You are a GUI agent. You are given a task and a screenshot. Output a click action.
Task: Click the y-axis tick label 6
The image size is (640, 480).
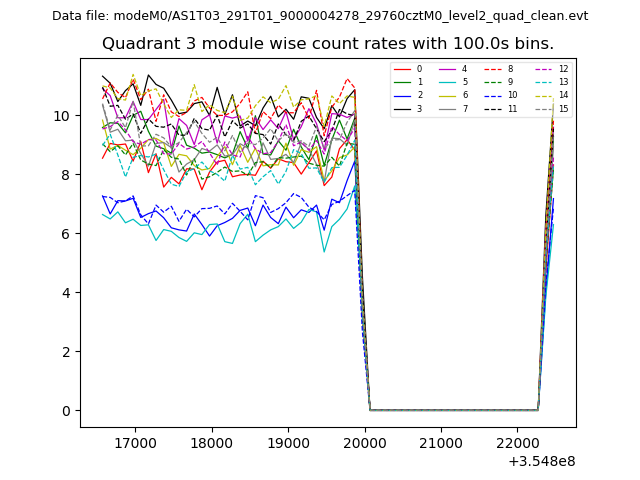click(x=66, y=234)
